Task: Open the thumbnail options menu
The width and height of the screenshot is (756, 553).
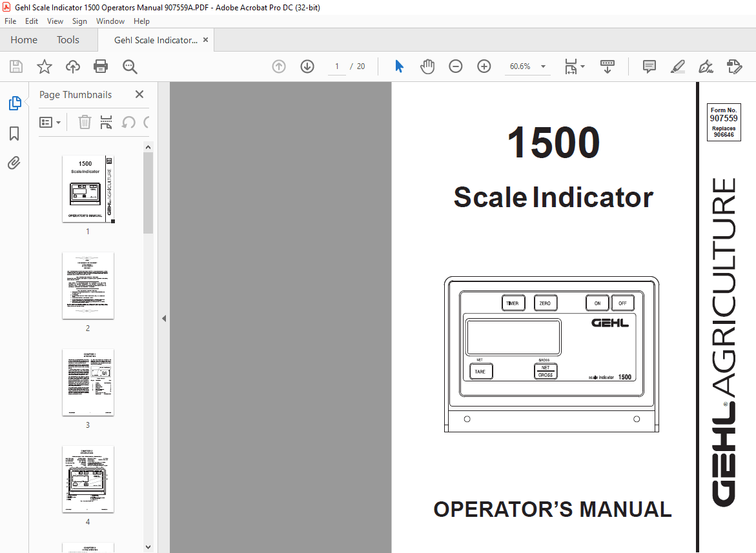Action: 50,122
